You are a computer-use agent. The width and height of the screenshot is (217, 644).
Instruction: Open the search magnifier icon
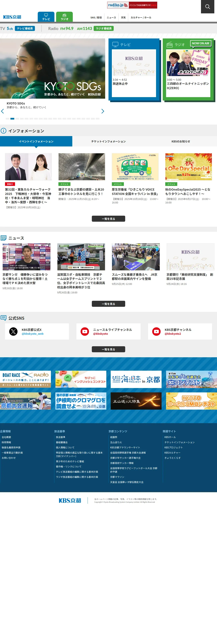pyautogui.click(x=207, y=7)
